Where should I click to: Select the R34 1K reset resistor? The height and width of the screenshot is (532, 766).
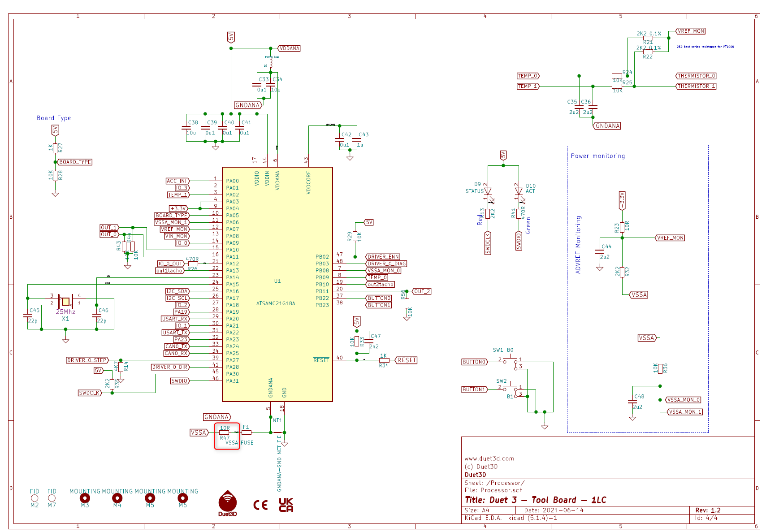384,360
